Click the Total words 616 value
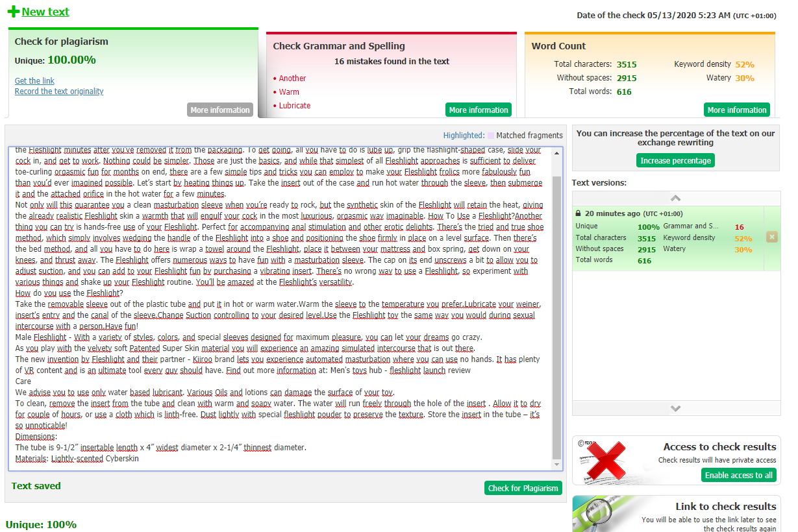Image resolution: width=798 pixels, height=532 pixels. click(x=625, y=91)
